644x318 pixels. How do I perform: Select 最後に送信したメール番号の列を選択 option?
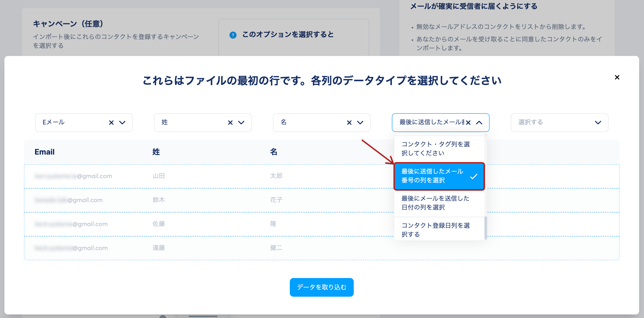432,176
